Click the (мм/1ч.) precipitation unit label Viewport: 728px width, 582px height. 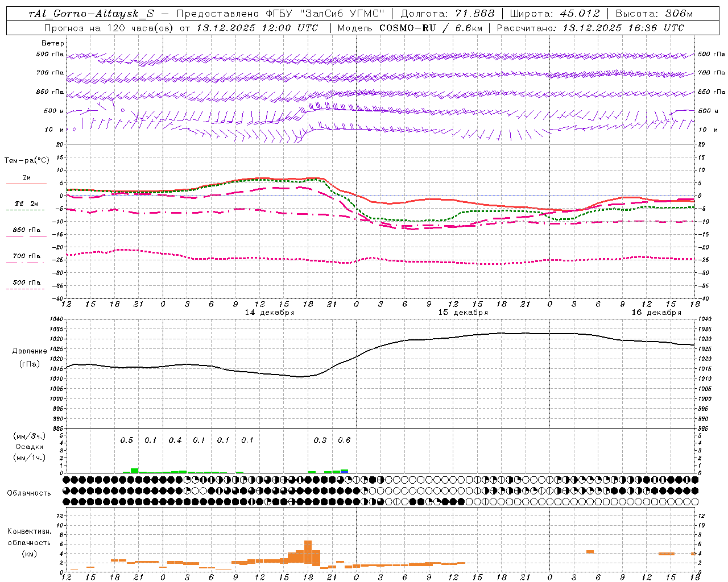[30, 458]
